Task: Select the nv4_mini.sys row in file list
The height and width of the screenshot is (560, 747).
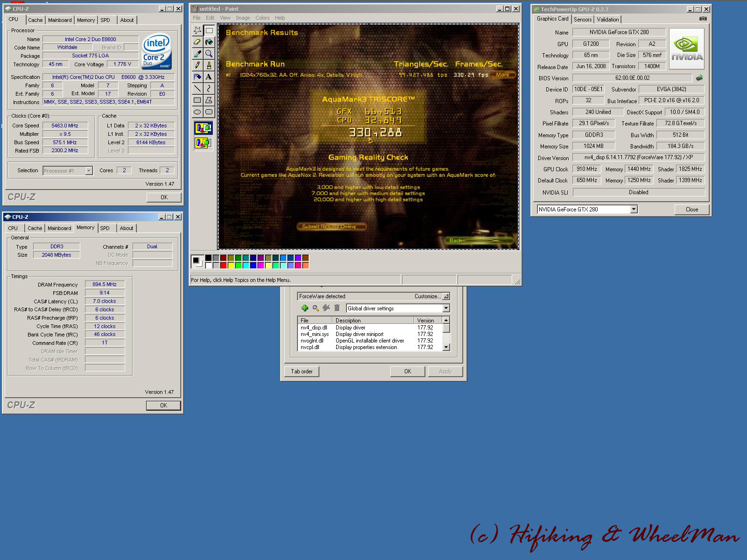Action: (x=370, y=334)
